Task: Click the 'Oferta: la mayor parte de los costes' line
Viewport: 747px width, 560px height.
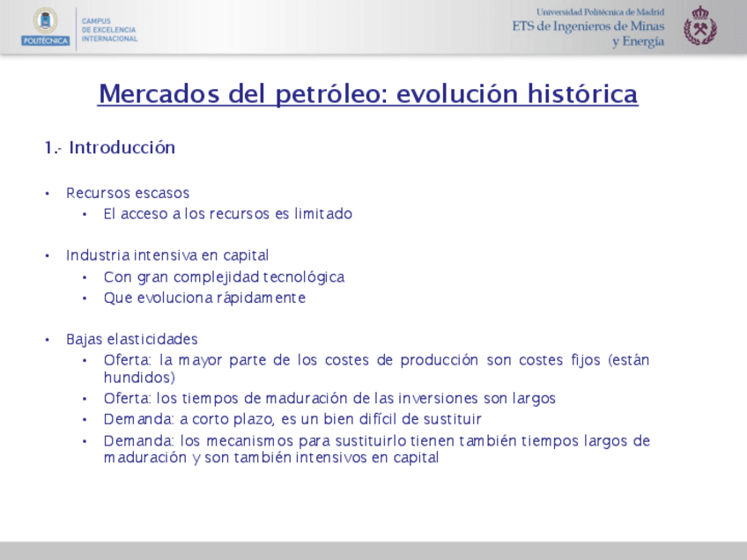Action: (376, 360)
